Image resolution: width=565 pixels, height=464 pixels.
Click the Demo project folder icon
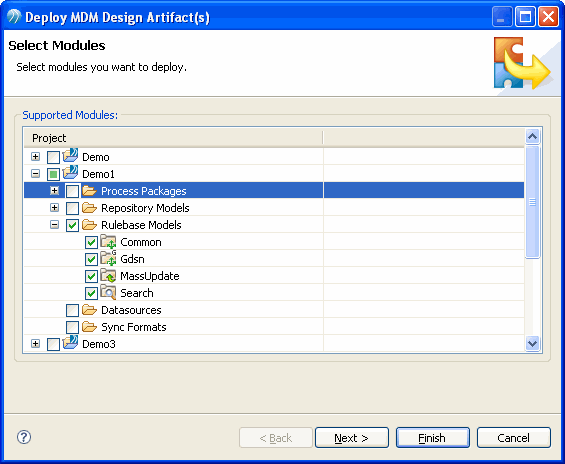coord(70,156)
